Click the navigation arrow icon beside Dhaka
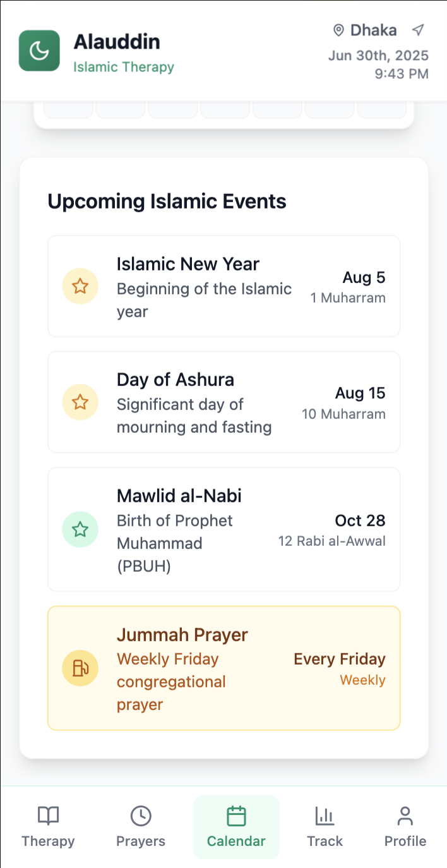This screenshot has width=447, height=868. coord(417,30)
